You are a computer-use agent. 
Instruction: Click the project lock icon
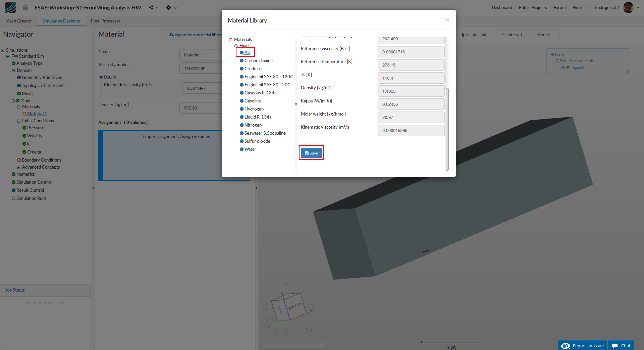pos(25,7)
